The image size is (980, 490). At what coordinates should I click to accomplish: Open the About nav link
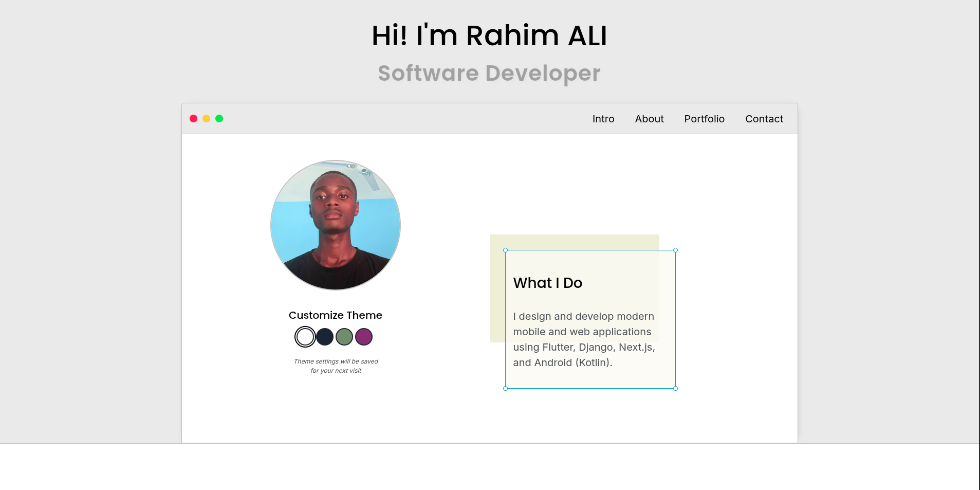tap(649, 119)
